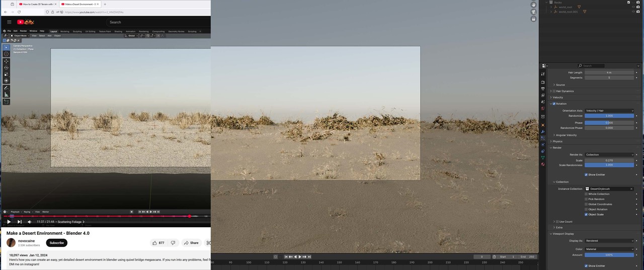Open the Color Material dropdown
Image resolution: width=644 pixels, height=270 pixels.
coord(609,249)
